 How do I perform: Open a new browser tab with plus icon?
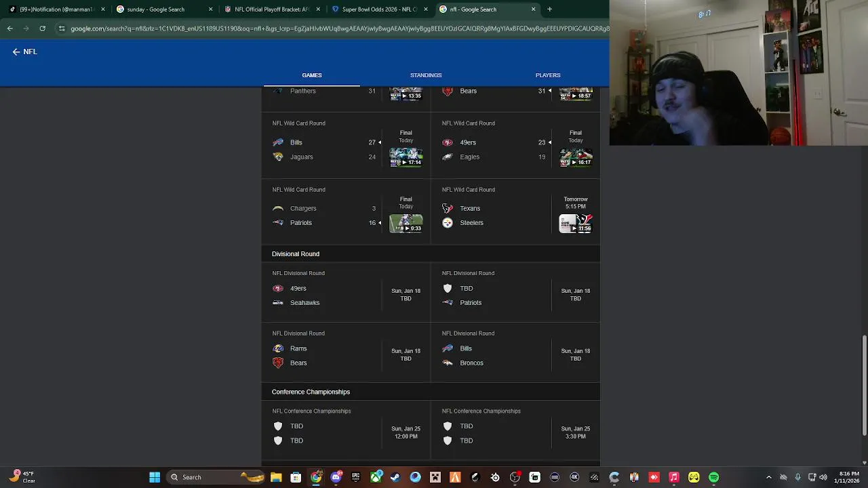(x=549, y=9)
